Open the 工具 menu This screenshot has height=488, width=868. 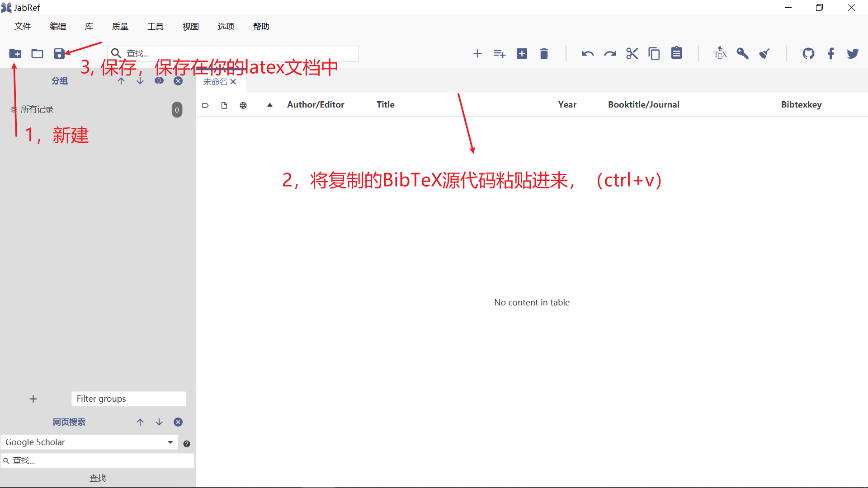(x=156, y=27)
